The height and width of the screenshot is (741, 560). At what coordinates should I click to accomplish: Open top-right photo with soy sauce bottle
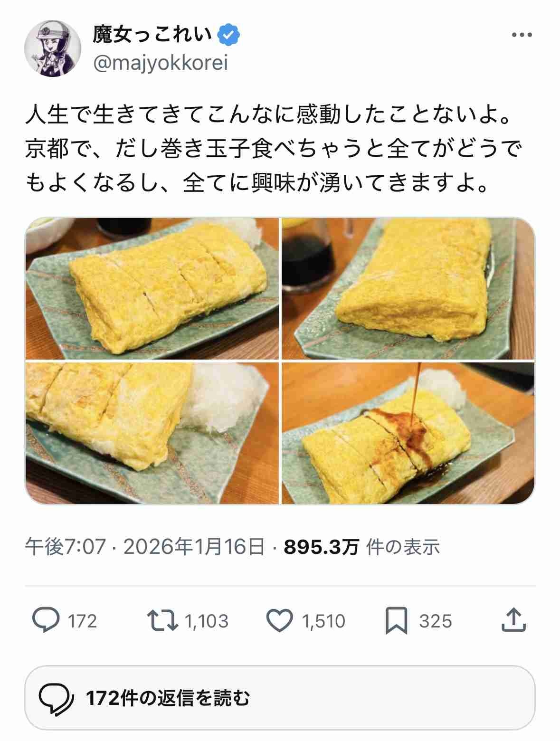pyautogui.click(x=408, y=288)
